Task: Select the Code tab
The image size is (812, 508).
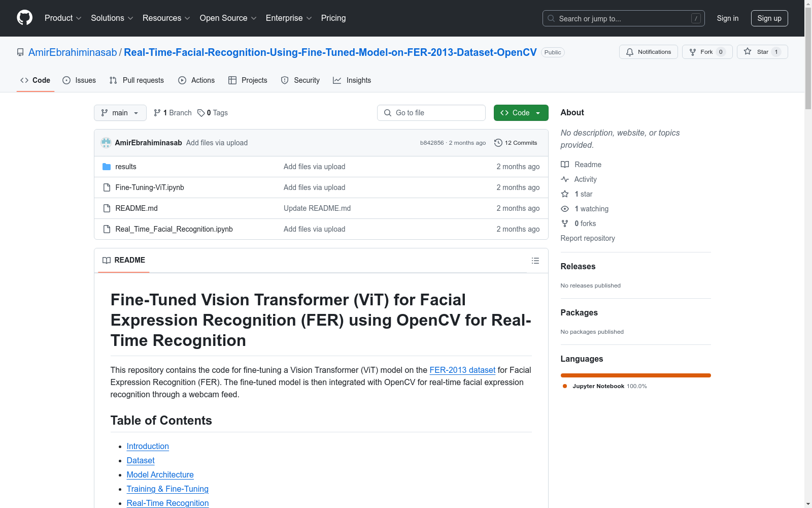Action: click(36, 80)
